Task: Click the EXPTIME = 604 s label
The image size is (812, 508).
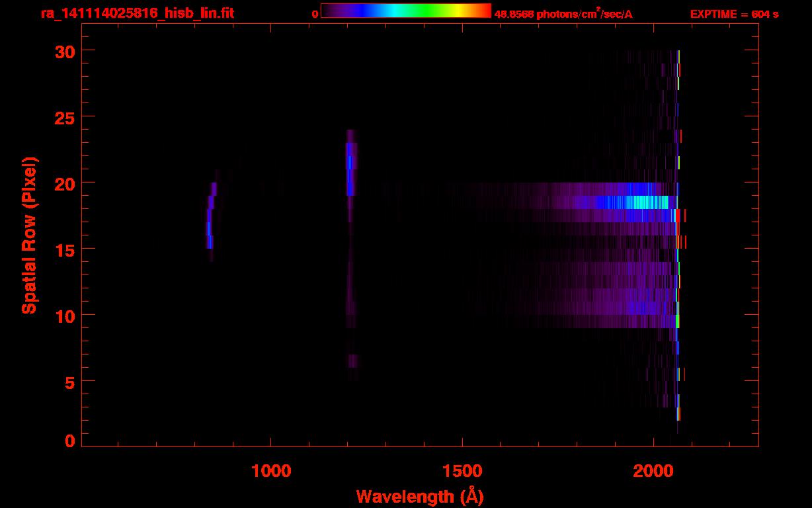Action: [x=734, y=14]
